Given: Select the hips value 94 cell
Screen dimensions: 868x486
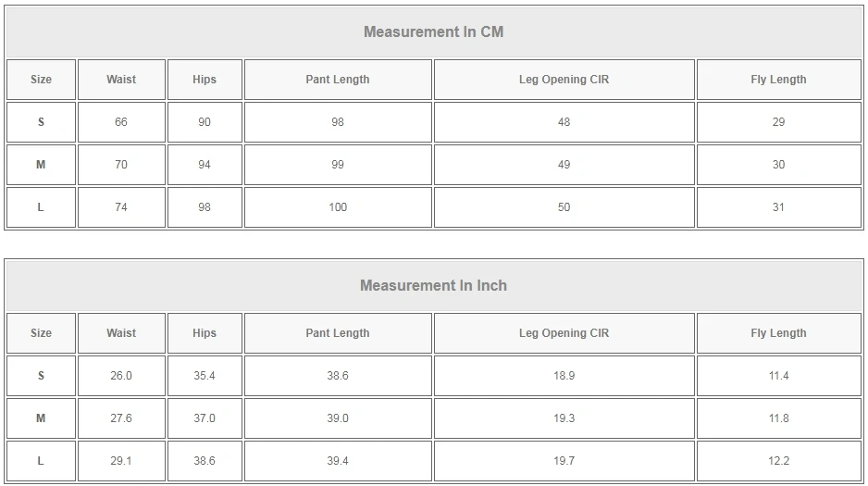Looking at the screenshot, I should [x=205, y=165].
